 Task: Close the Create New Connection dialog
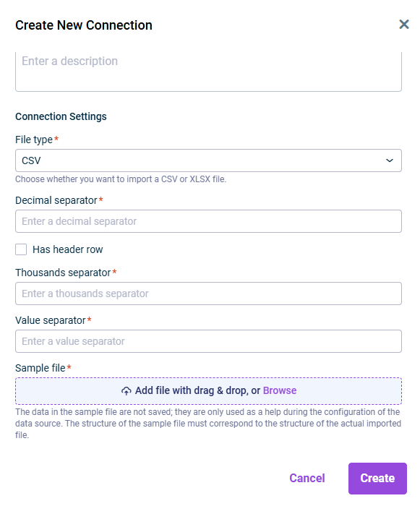point(403,25)
